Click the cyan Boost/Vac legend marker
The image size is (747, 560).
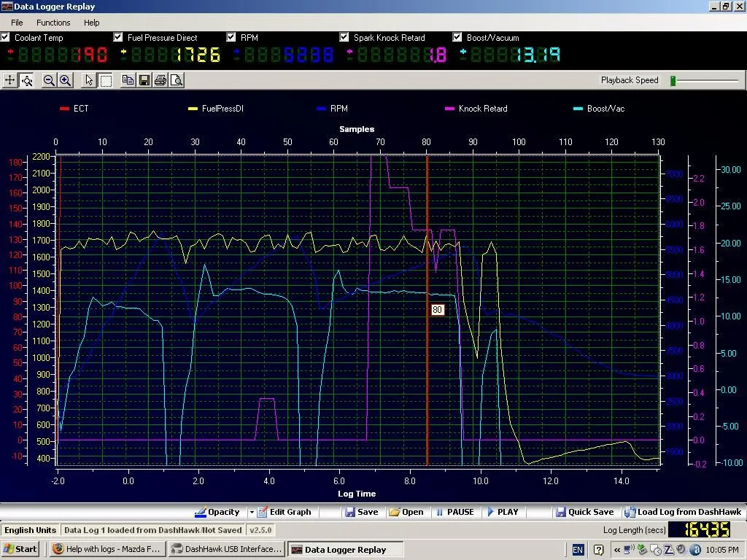click(x=578, y=109)
